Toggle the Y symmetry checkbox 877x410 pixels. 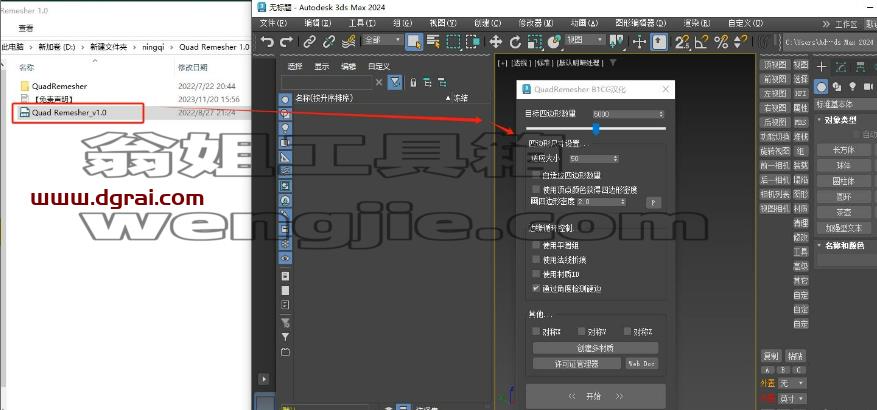(x=582, y=331)
